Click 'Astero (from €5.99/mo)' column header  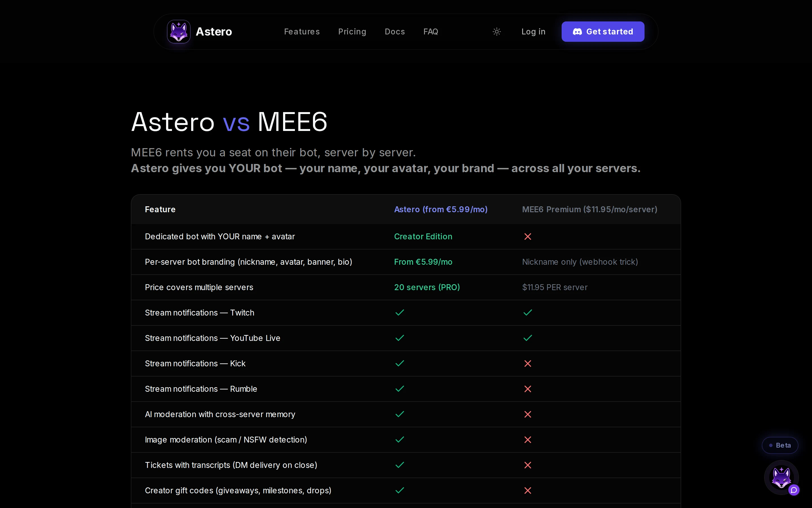click(441, 209)
